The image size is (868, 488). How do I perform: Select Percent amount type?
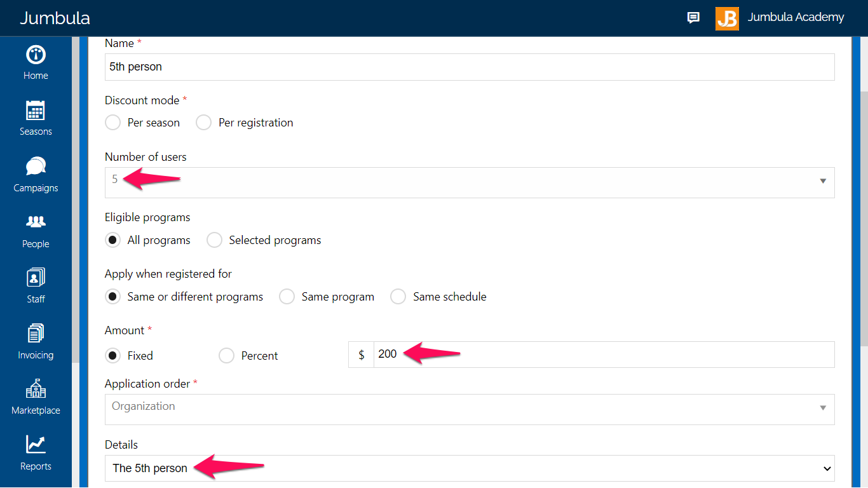pos(226,356)
